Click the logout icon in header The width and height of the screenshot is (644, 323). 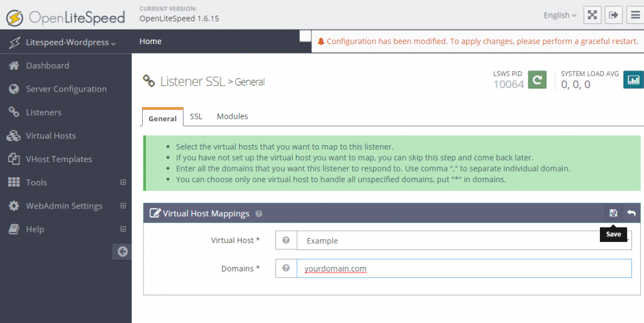point(614,15)
